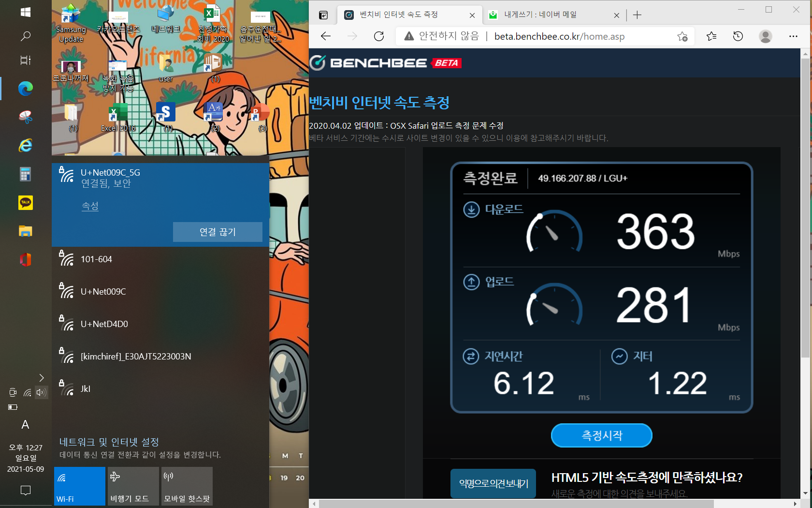Toggle 비행기 모드 tile
812x508 pixels.
(x=133, y=486)
